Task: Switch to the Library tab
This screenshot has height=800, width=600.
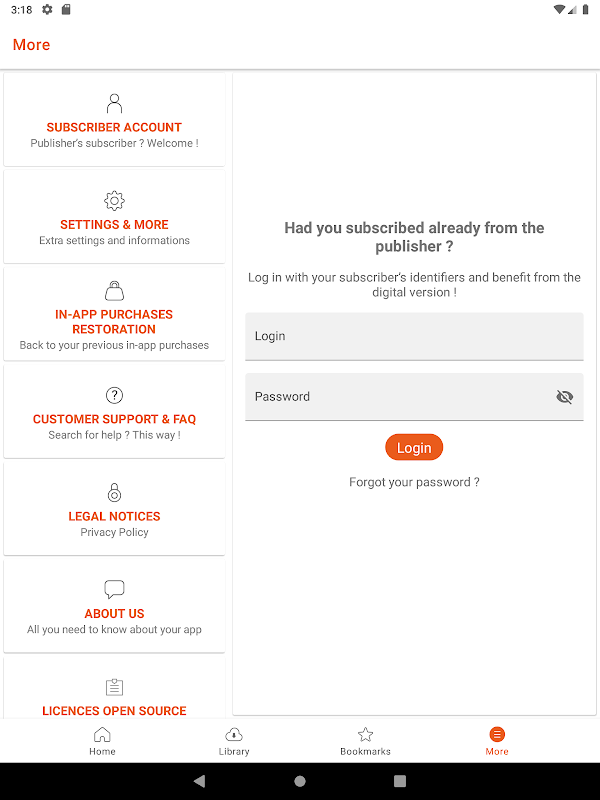Action: [234, 741]
